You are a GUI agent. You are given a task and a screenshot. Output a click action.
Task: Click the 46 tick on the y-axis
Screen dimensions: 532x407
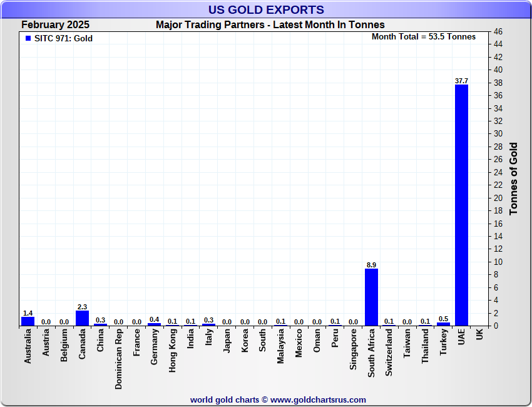(498, 31)
